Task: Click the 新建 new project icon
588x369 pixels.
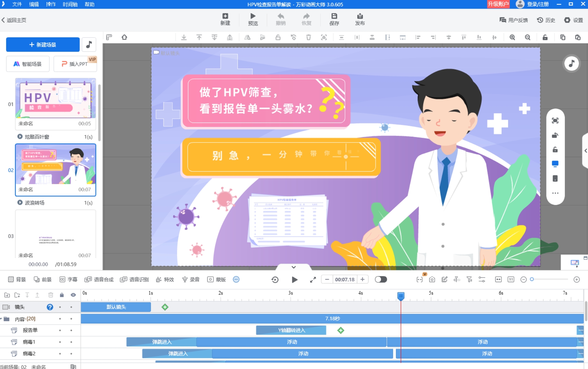Action: point(225,19)
